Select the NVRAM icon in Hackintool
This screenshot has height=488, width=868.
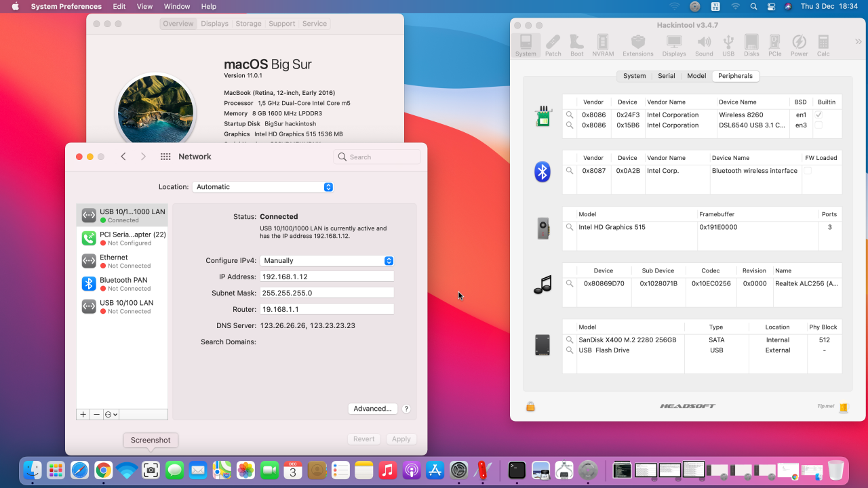(603, 45)
